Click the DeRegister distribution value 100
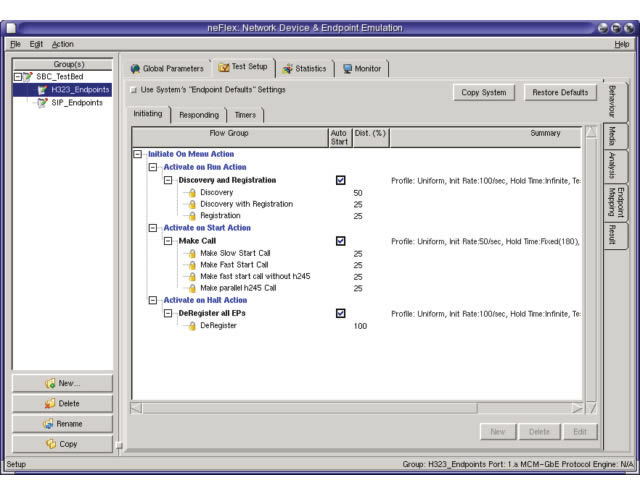Viewport: 640px width, 496px height. tap(360, 326)
